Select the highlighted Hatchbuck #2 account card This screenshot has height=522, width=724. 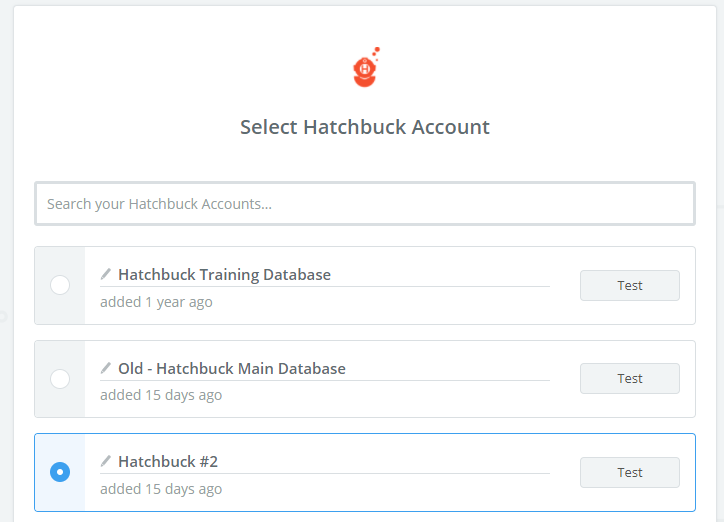pos(365,472)
